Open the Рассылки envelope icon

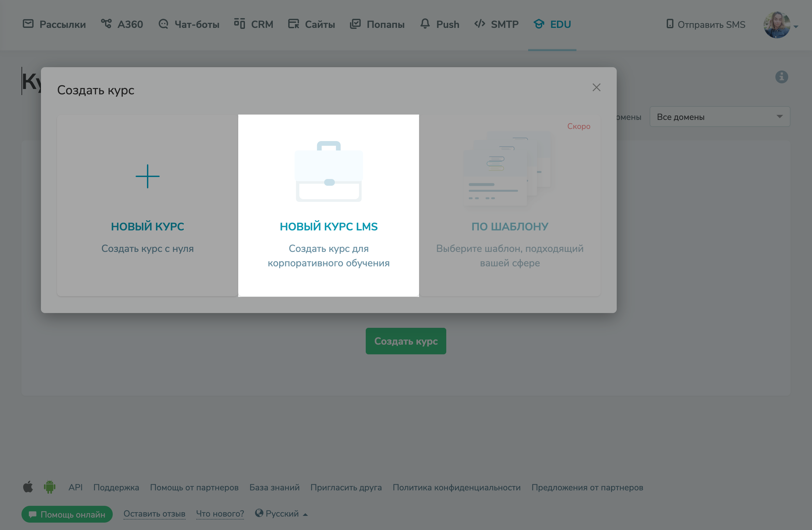(x=29, y=24)
